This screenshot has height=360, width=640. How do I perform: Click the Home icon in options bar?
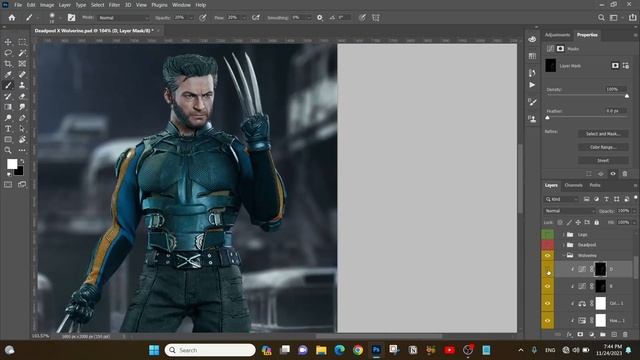pyautogui.click(x=12, y=18)
